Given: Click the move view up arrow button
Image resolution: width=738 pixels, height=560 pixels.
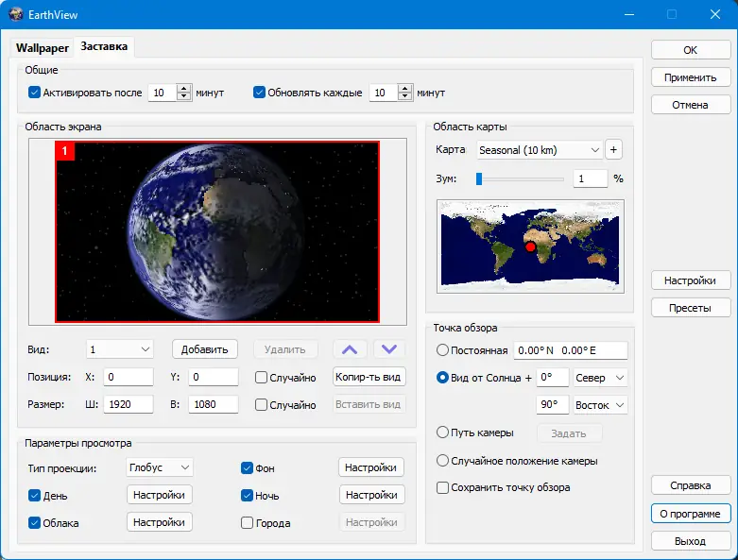Looking at the screenshot, I should [350, 349].
